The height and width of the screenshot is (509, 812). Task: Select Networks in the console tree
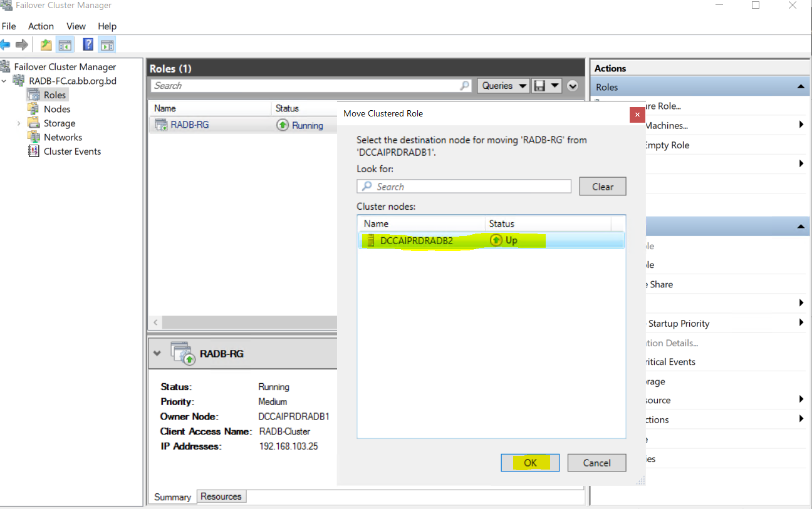point(63,137)
